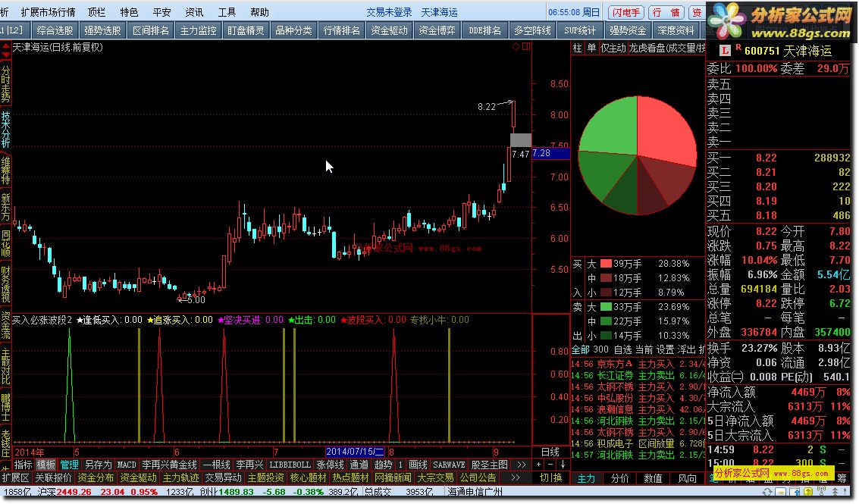This screenshot has height=504, width=859.
Task: Click the 切换 switch button
Action: pyautogui.click(x=550, y=477)
